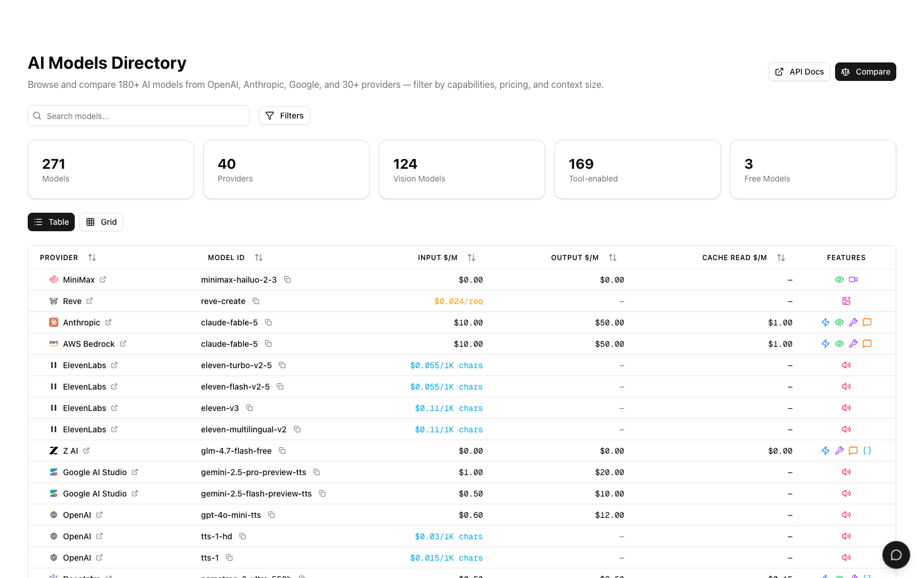
Task: Switch to Table view
Action: click(51, 222)
